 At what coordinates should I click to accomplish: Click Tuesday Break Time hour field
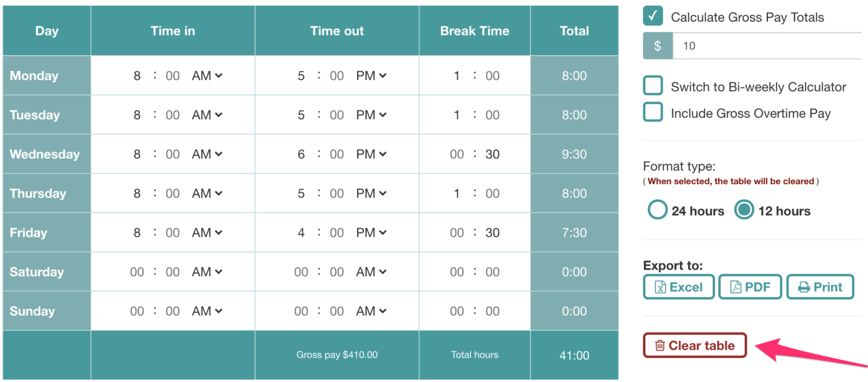coord(457,115)
